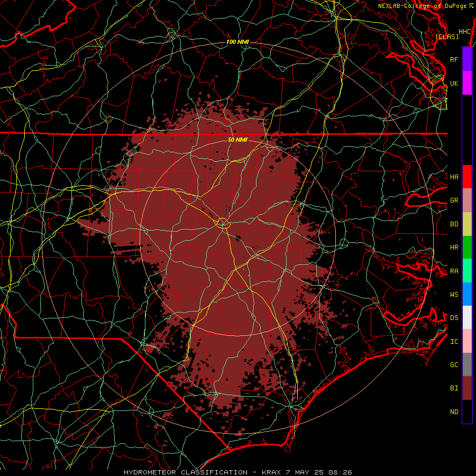Select the GC legend label
Screen dimensions: 476x476
[x=454, y=364]
